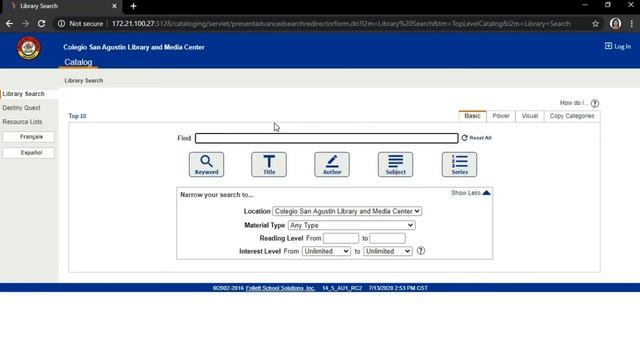Close the Library Search browser tab
Screen dimensions: 640x360
click(114, 6)
